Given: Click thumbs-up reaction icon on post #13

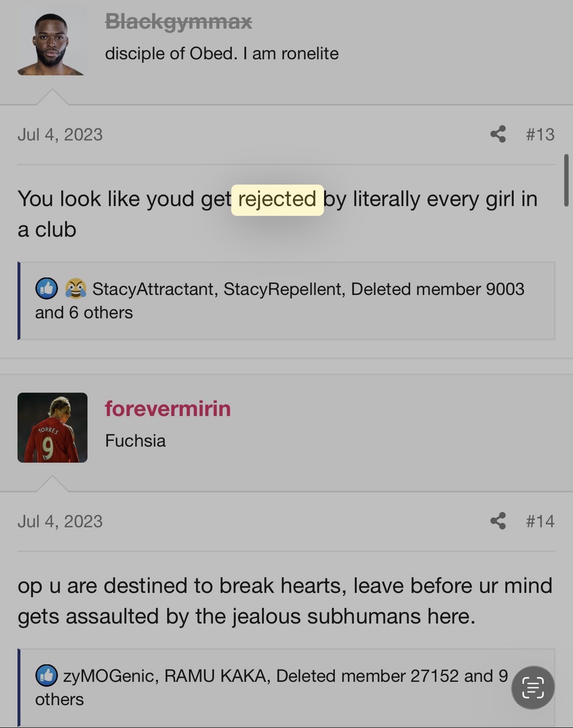Looking at the screenshot, I should 47,289.
